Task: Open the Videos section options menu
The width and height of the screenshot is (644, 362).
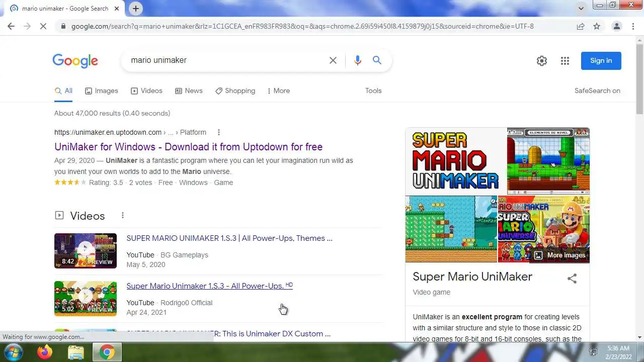Action: 122,216
